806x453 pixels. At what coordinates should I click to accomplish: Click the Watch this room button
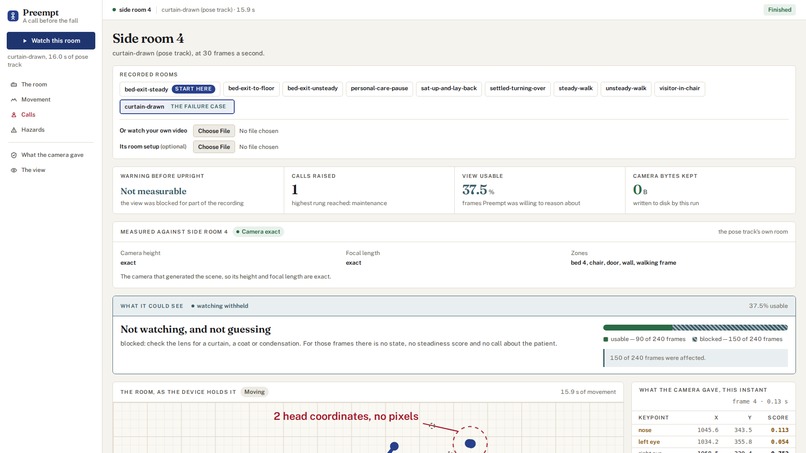click(x=51, y=41)
